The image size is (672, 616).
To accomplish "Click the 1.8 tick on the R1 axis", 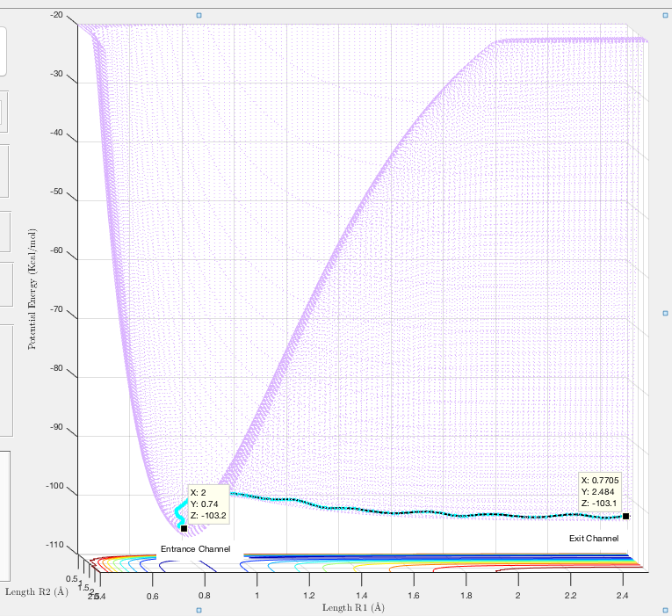I will 466,596.
